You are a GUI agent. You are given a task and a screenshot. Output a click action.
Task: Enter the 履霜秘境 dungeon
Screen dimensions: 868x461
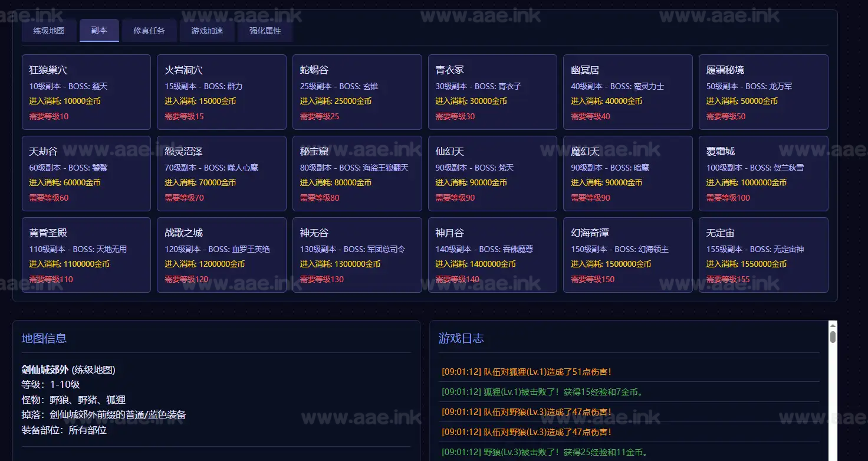[x=763, y=91]
